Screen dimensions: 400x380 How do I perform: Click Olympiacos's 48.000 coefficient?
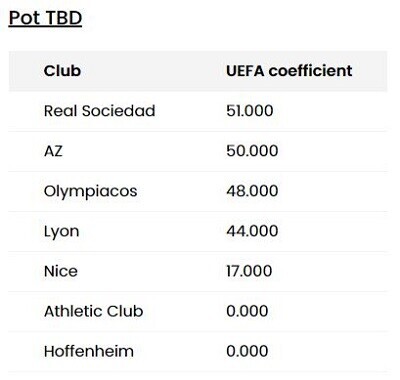252,191
